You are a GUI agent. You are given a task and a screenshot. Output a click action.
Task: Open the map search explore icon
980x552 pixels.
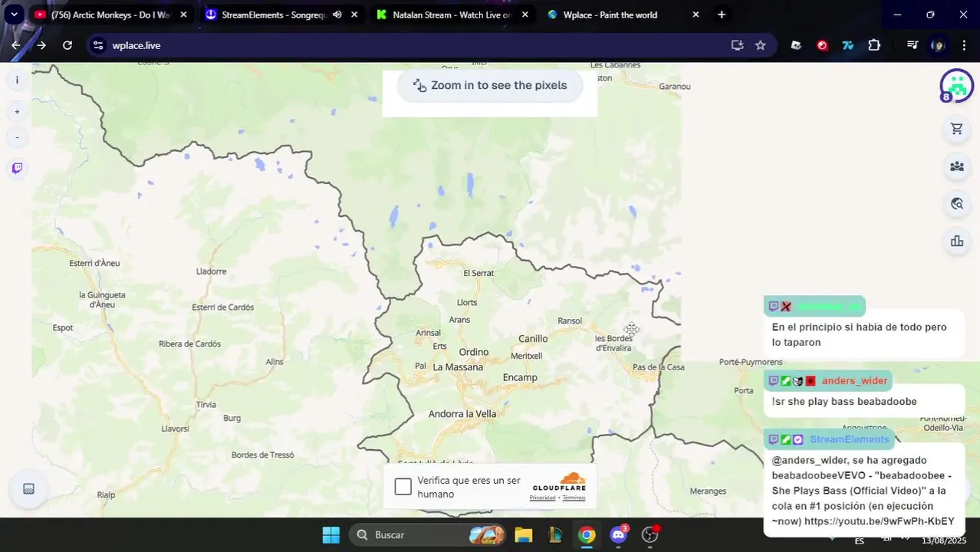(956, 203)
